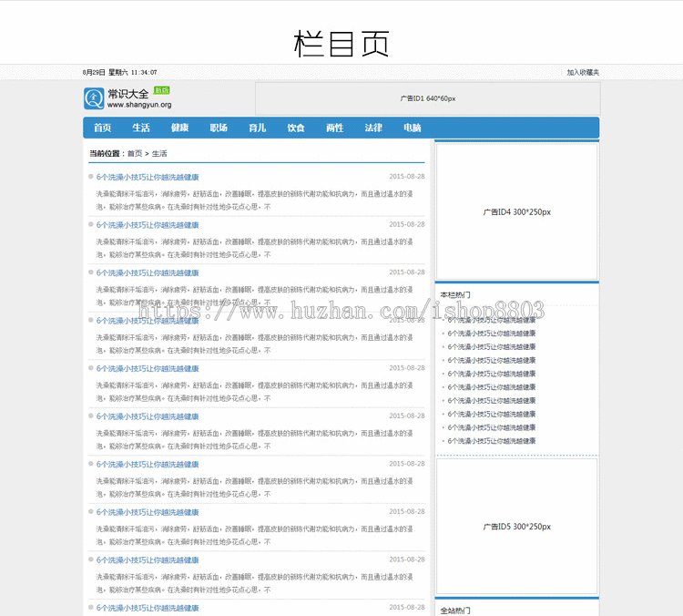Go to the 电脑 navigation item
The image size is (683, 616).
412,128
